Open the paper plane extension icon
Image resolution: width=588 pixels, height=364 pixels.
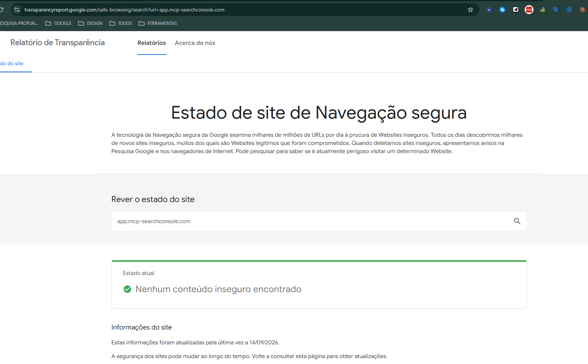click(516, 10)
